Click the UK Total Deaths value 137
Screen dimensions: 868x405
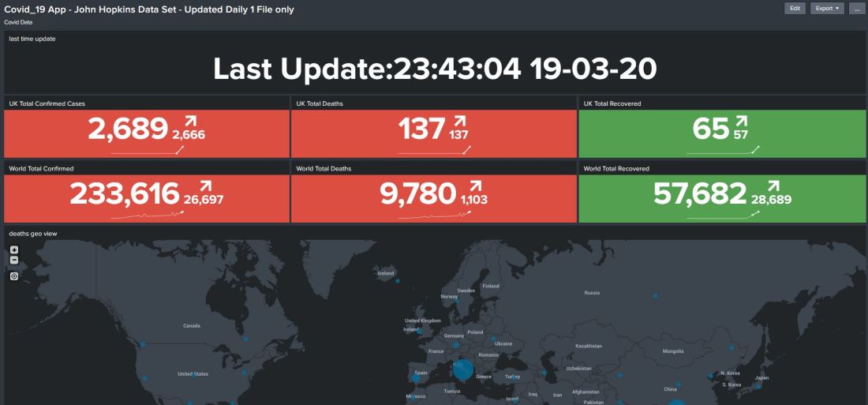pyautogui.click(x=421, y=129)
